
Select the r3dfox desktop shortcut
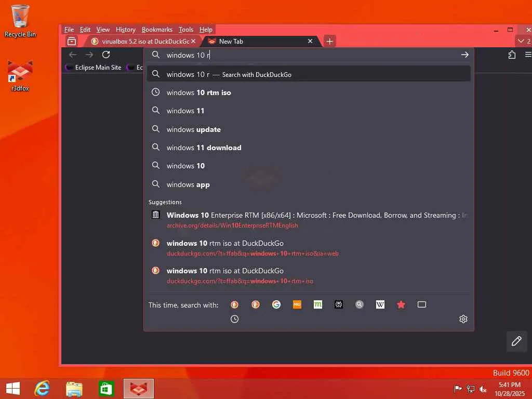click(20, 76)
